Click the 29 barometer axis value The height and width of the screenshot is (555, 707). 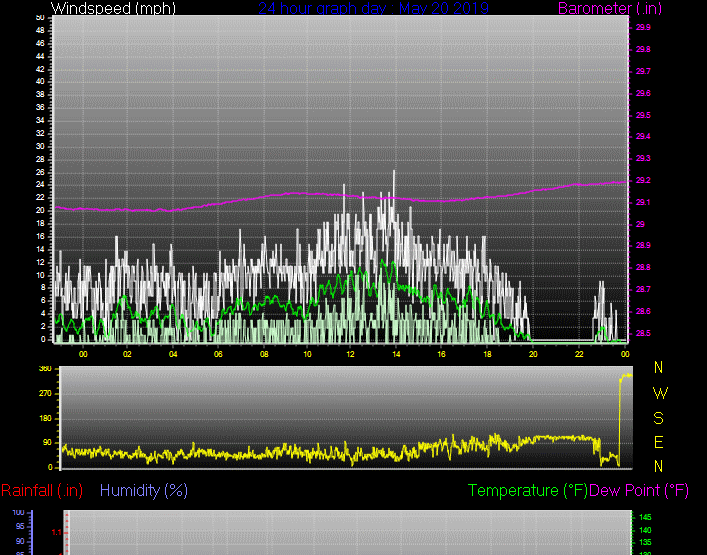click(640, 224)
